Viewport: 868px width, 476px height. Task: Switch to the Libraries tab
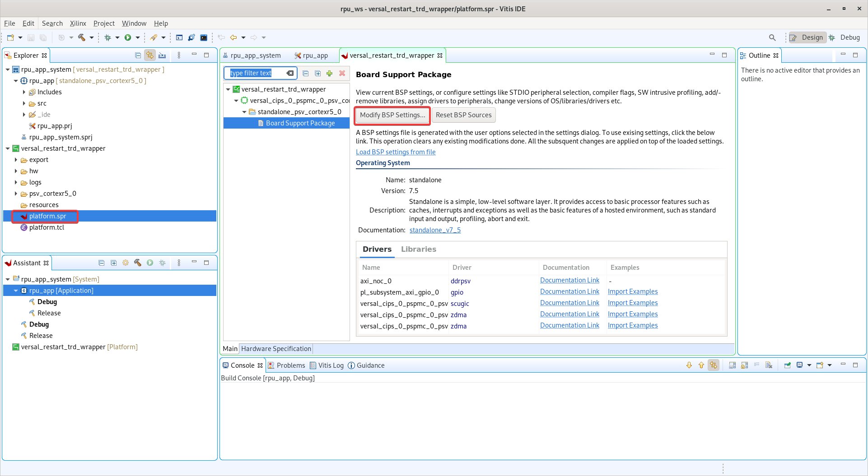tap(419, 249)
